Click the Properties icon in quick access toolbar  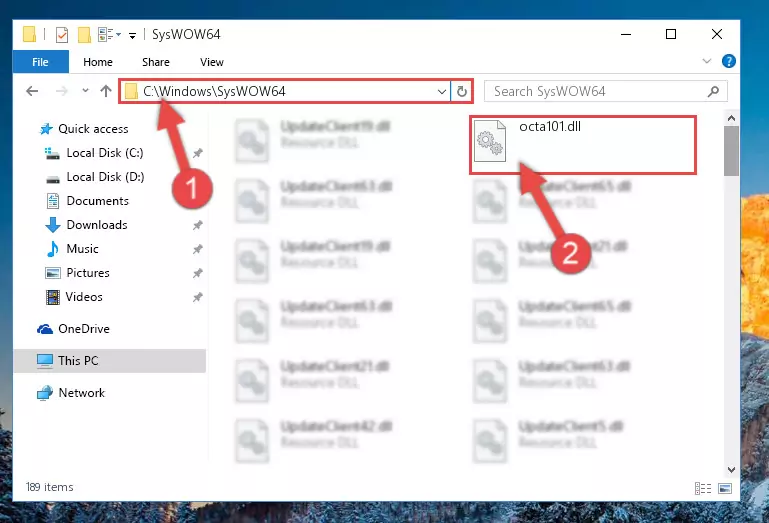[62, 35]
